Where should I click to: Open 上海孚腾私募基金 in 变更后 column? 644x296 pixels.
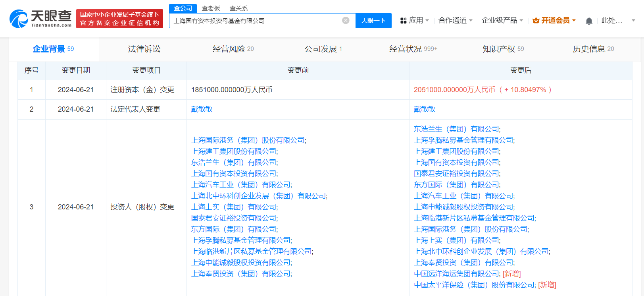pos(463,140)
